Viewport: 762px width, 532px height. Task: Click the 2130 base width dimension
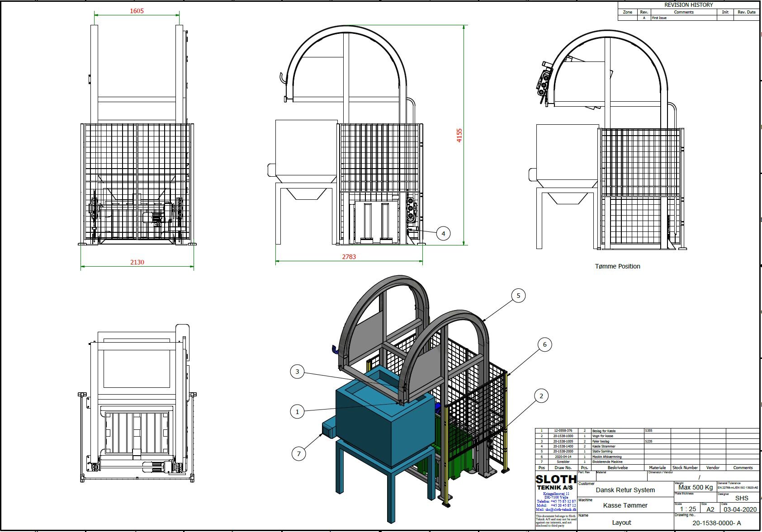(x=137, y=262)
